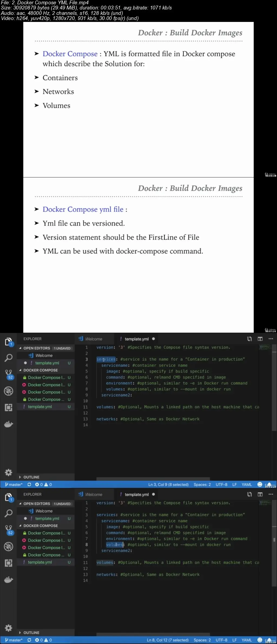Open template.yml under DOCKER COMPOSE in upper frame
Viewport: 277px width, 644px height.
45,407
